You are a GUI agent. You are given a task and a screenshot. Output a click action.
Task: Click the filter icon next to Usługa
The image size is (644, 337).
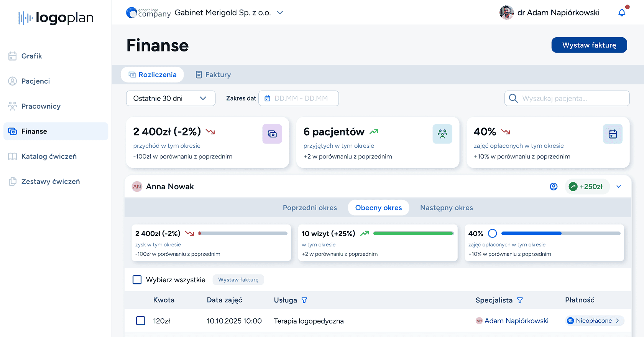[x=304, y=300]
